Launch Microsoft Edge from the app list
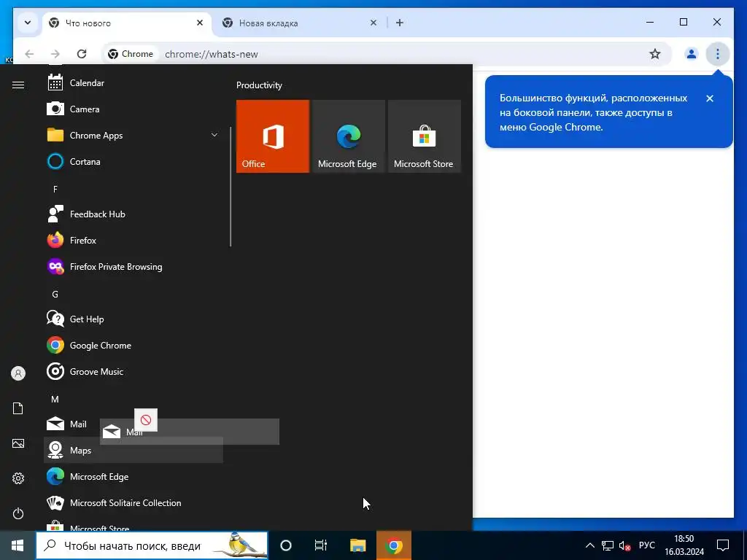The image size is (747, 560). point(133,477)
